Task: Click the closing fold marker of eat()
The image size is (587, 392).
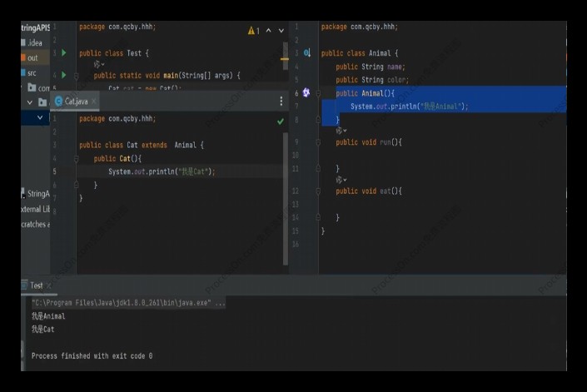Action: click(x=318, y=217)
